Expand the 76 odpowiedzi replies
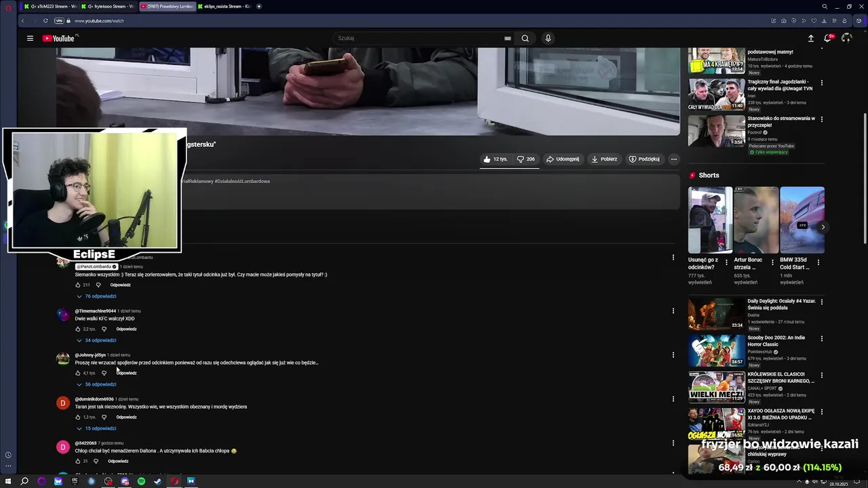 point(96,296)
